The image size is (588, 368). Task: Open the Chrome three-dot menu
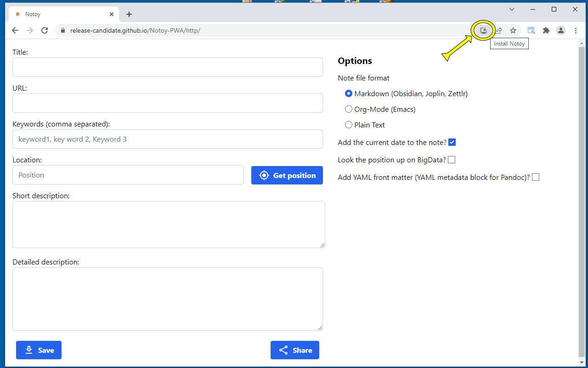coord(576,30)
